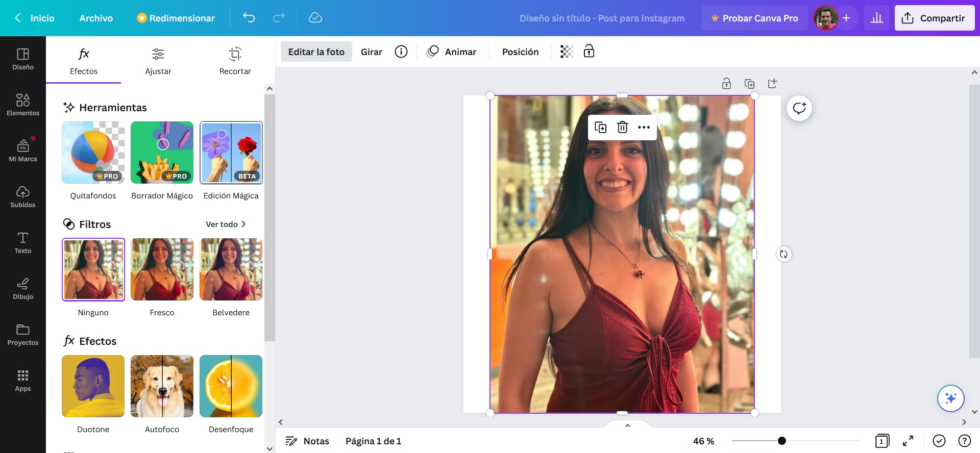The width and height of the screenshot is (980, 453).
Task: Open the Mi Marca brand panel
Action: (23, 151)
